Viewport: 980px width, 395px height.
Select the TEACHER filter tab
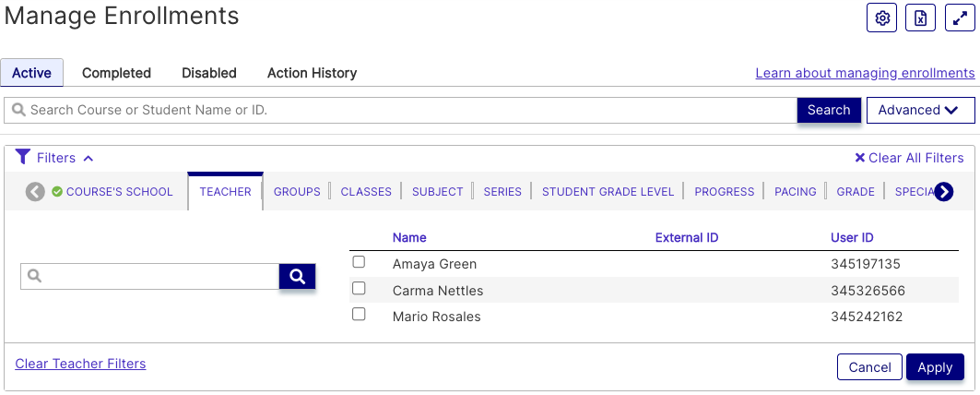(225, 192)
